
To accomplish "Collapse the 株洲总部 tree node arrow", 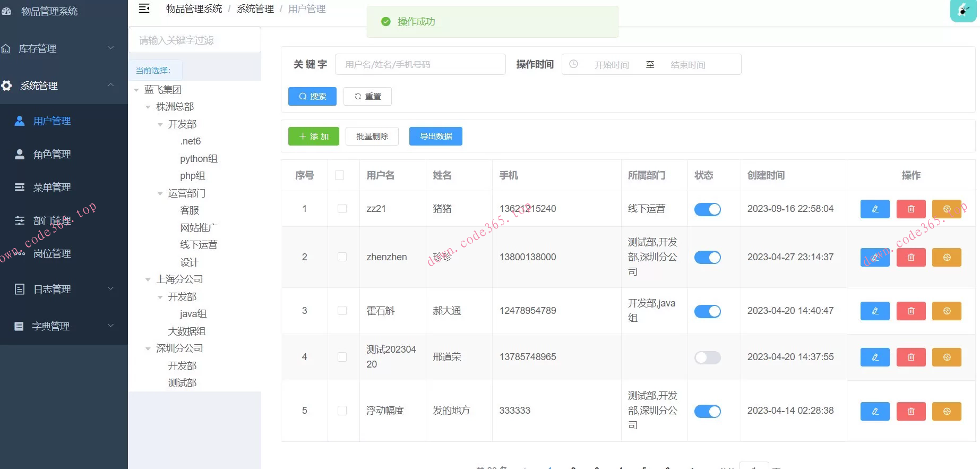I will click(148, 107).
